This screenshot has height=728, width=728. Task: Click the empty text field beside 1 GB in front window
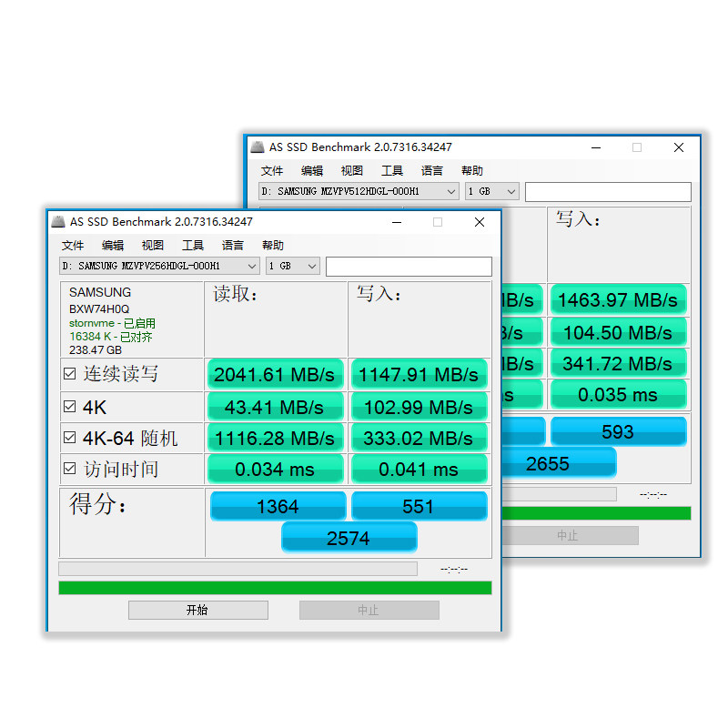pyautogui.click(x=409, y=267)
